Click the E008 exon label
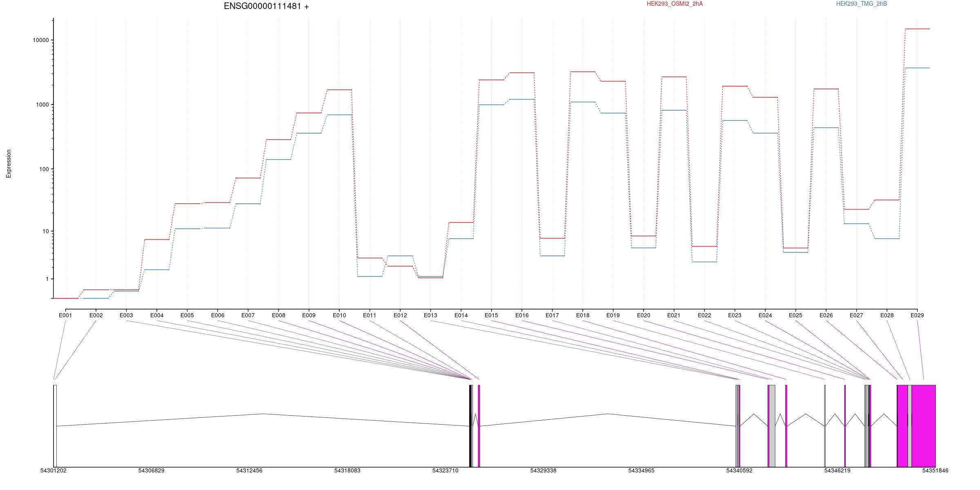Viewport: 980px width, 490px height. click(278, 315)
